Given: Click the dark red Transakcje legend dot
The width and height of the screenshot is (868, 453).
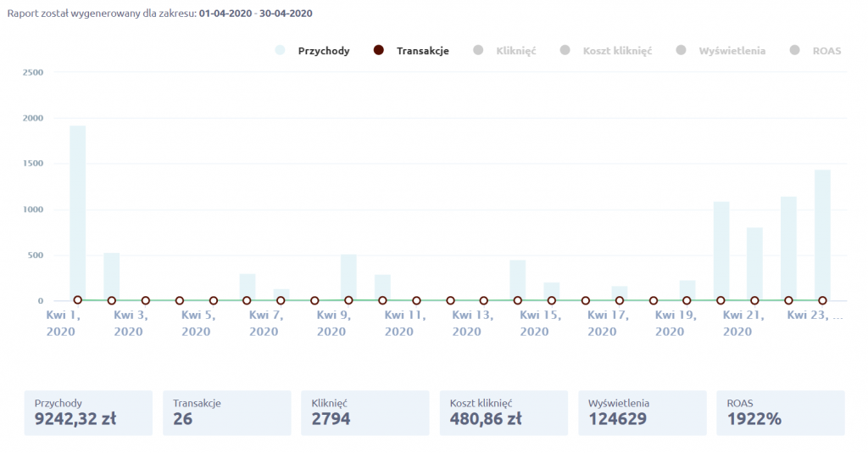Looking at the screenshot, I should coord(379,51).
